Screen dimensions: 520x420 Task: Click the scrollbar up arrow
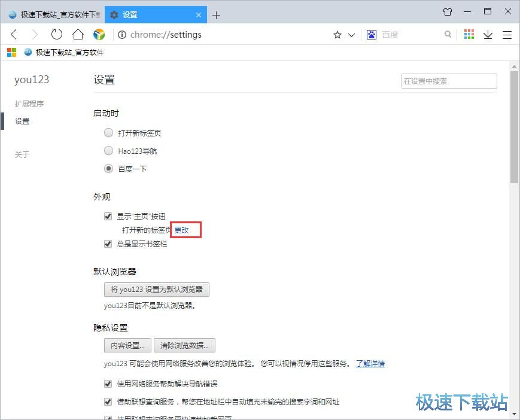[x=514, y=66]
